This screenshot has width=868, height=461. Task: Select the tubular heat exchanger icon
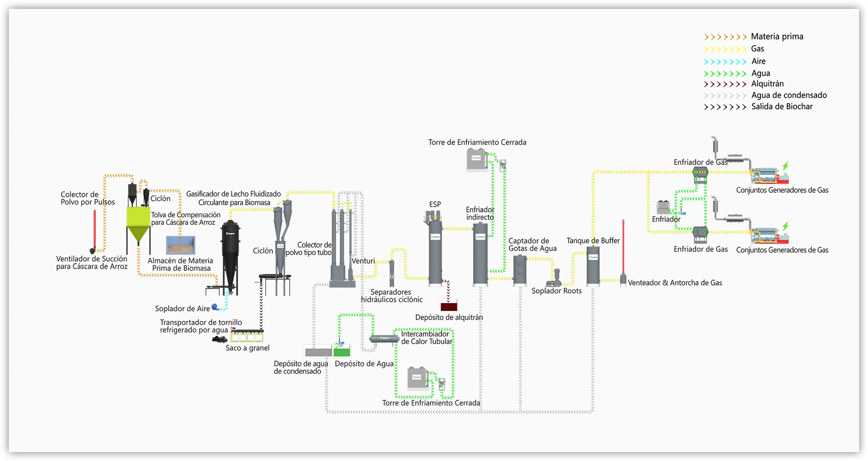pyautogui.click(x=384, y=339)
